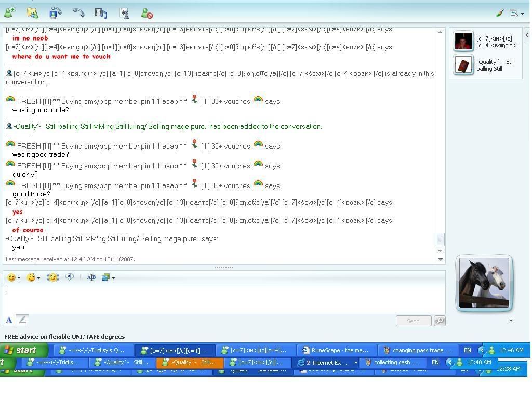Open the activities icon in the toolbar
The height and width of the screenshot is (399, 532).
[x=101, y=13]
